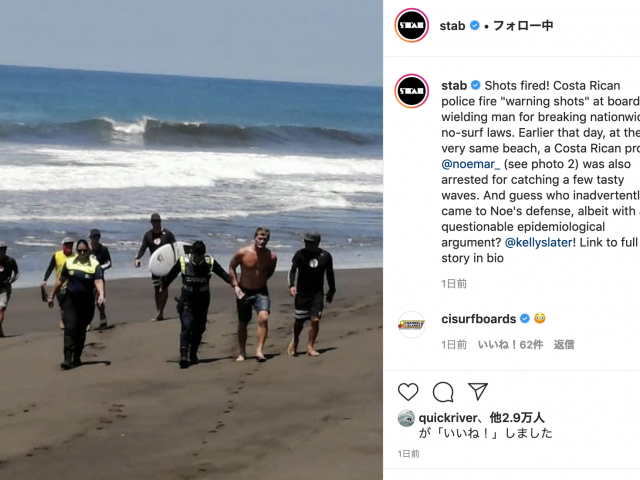Screen dimensions: 640x480
Task: Toggle フォロー中 following status
Action: [523, 26]
